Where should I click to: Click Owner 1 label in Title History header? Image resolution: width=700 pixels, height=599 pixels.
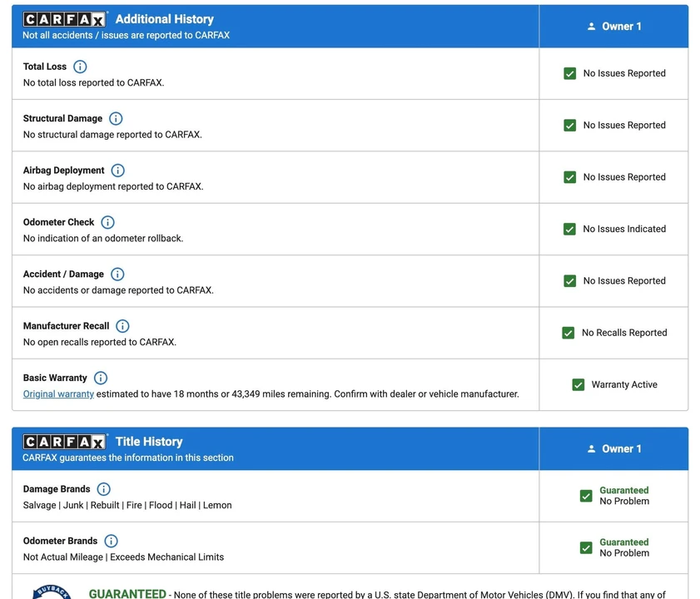(622, 448)
